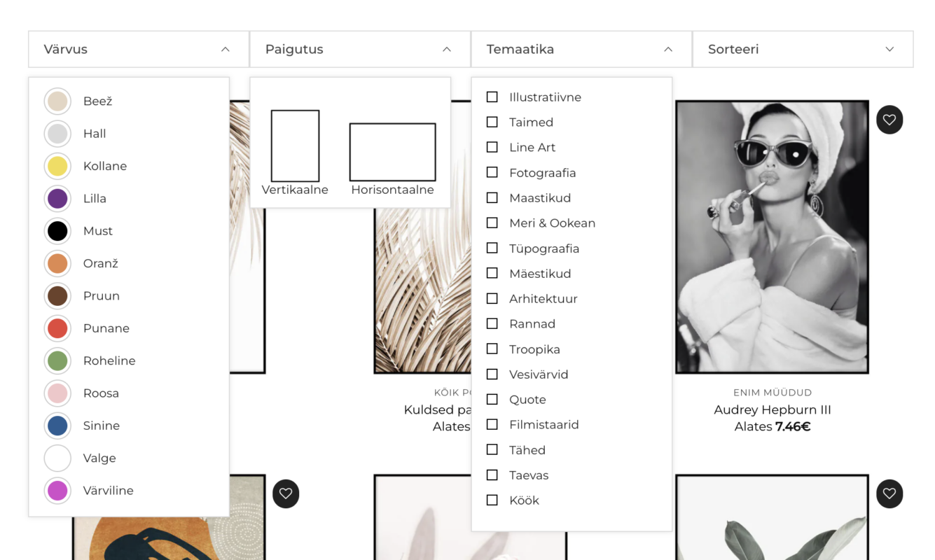The image size is (935, 560).
Task: Tick the Vesivärvid checkbox
Action: 492,374
